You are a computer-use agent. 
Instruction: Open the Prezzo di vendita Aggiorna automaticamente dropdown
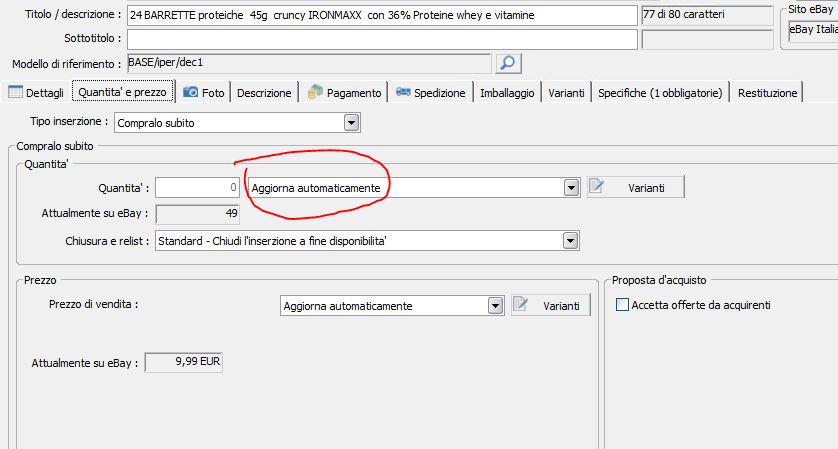pos(495,306)
